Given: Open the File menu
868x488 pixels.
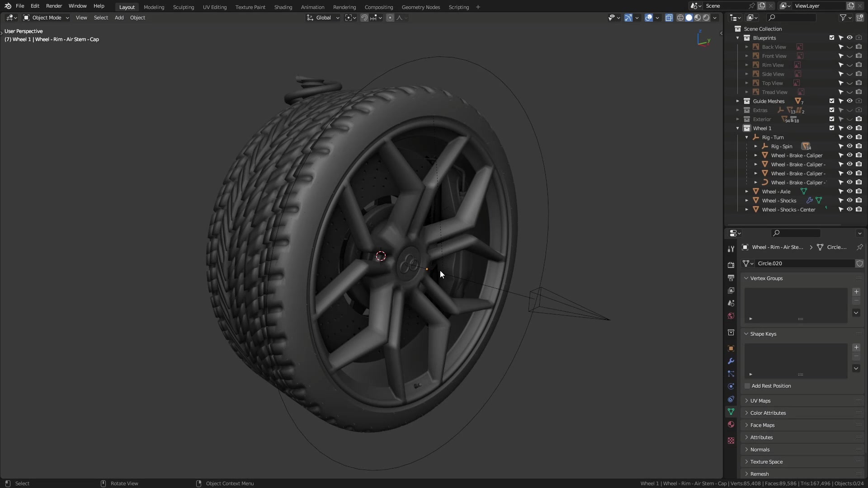Looking at the screenshot, I should pyautogui.click(x=20, y=6).
